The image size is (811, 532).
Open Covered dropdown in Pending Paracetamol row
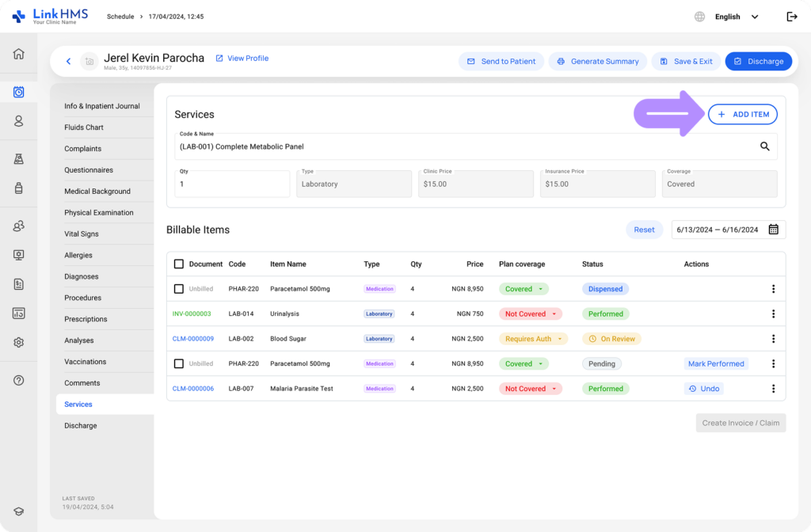pos(524,363)
